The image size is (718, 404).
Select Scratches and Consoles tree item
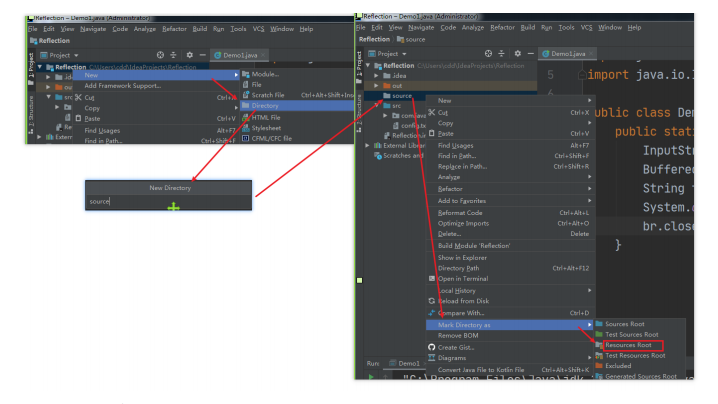[400, 156]
